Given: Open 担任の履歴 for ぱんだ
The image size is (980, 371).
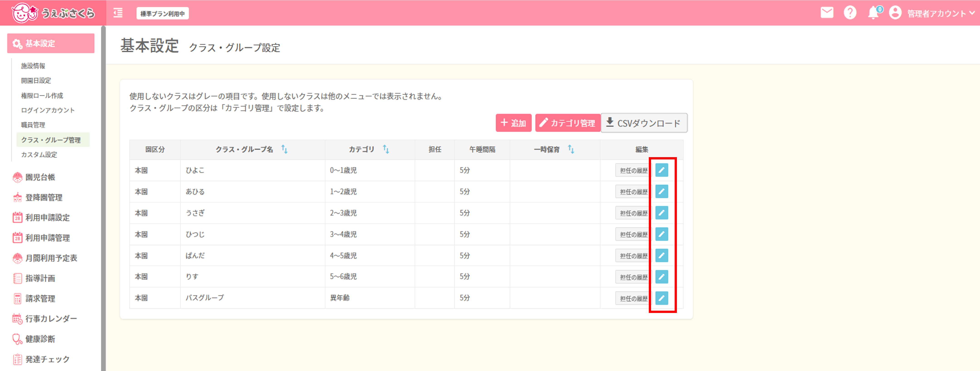Looking at the screenshot, I should [x=633, y=255].
